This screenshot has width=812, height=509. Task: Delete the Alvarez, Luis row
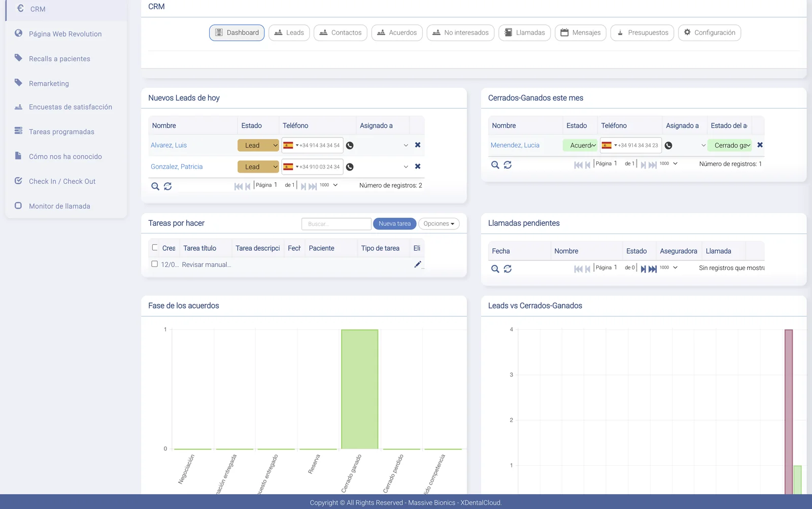(418, 145)
